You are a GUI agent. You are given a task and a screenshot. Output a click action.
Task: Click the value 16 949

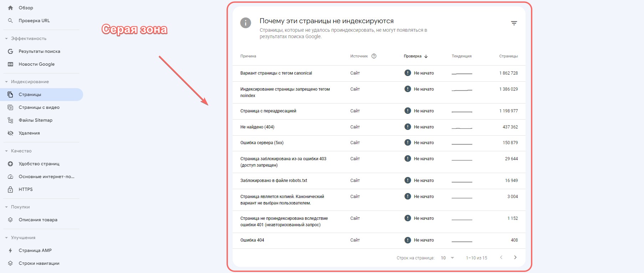pos(511,181)
